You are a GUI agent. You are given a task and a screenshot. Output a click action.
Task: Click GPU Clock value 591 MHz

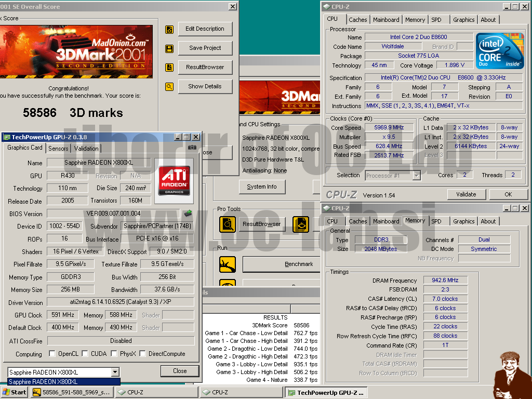(x=63, y=315)
